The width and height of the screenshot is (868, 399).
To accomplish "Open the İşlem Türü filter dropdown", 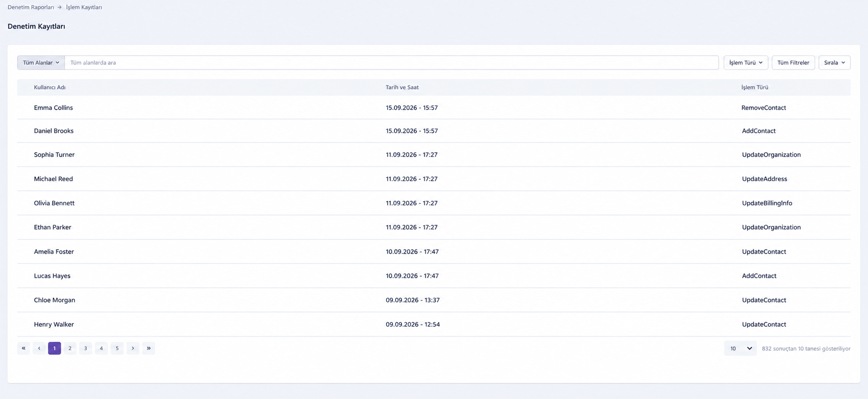I will [x=746, y=62].
